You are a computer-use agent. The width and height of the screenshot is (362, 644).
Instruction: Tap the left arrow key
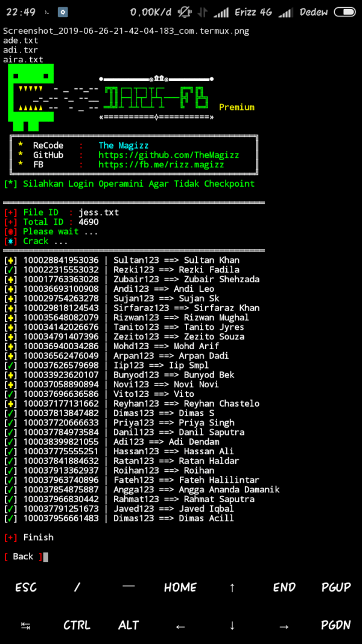click(x=180, y=626)
